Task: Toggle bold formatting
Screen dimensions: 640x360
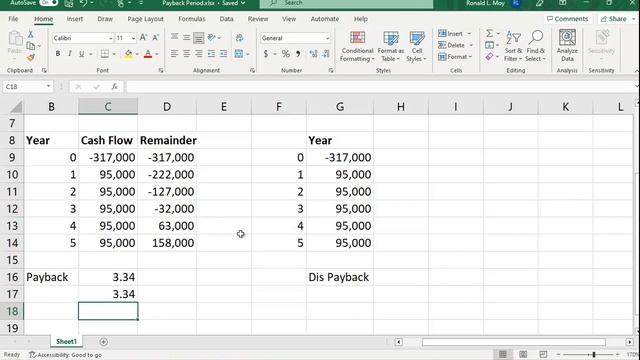Action: (58, 54)
